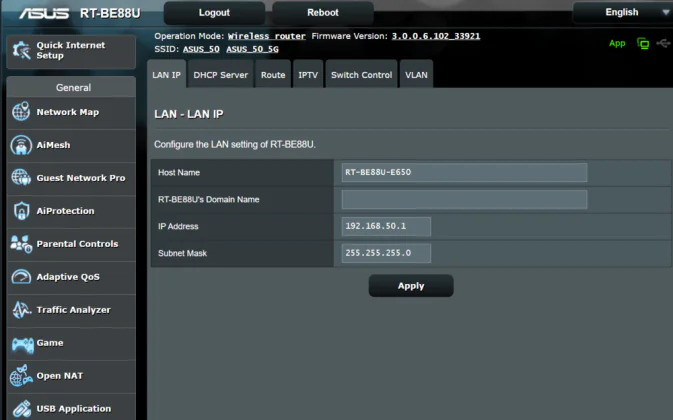Screen dimensions: 673x420
Task: Click the Subnet Mask label
Action: point(182,253)
